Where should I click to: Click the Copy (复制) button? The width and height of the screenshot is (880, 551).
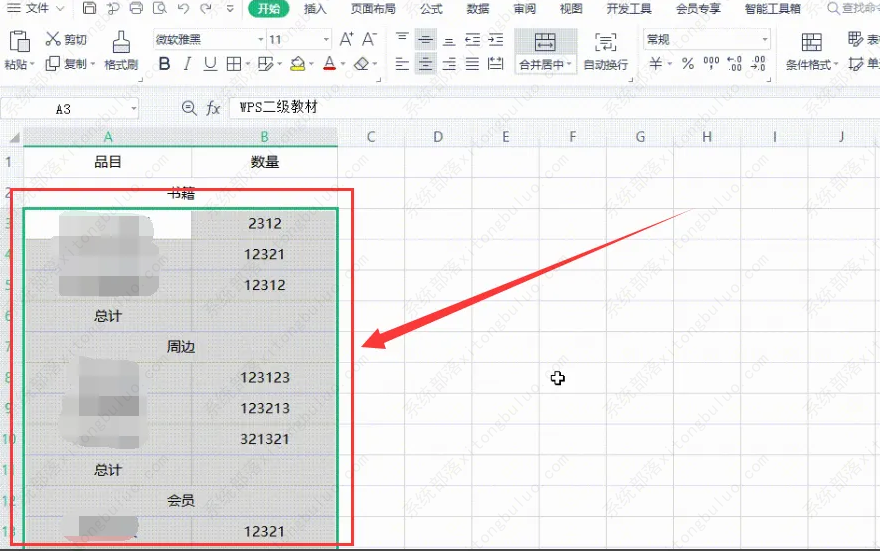70,64
